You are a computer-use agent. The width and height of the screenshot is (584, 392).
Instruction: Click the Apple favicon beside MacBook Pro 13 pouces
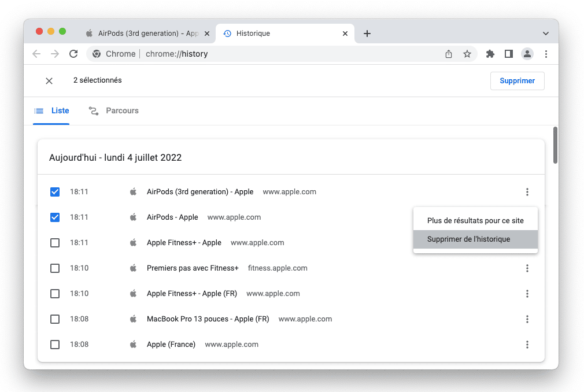pyautogui.click(x=133, y=319)
